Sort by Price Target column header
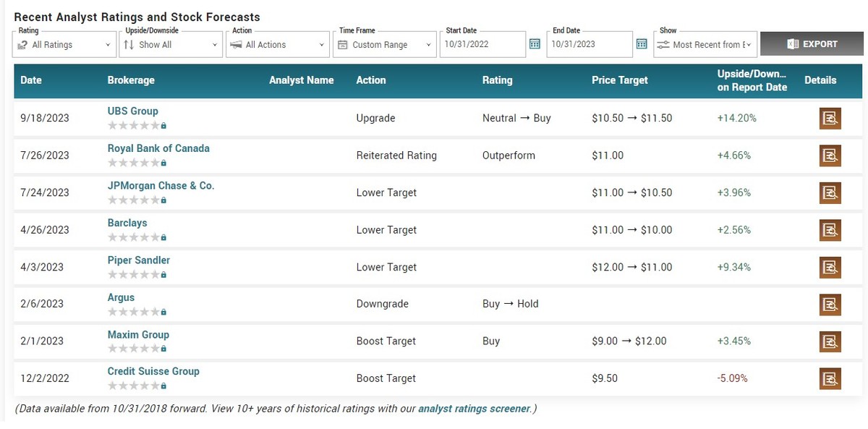The height and width of the screenshot is (429, 868). click(x=619, y=80)
